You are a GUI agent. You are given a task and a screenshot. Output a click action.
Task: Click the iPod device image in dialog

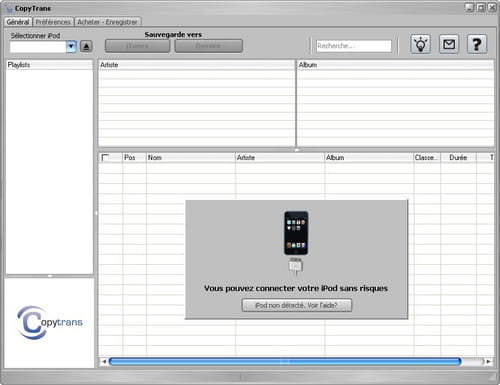296,233
